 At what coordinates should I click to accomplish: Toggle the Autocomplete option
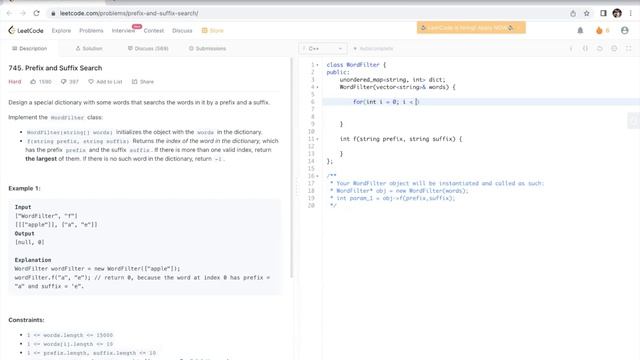point(373,49)
